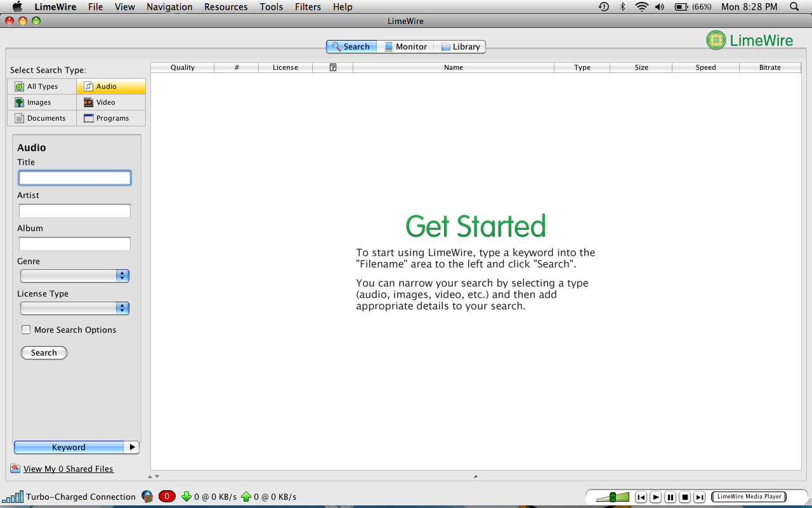Choose the Video search type
The width and height of the screenshot is (812, 508).
[x=111, y=102]
